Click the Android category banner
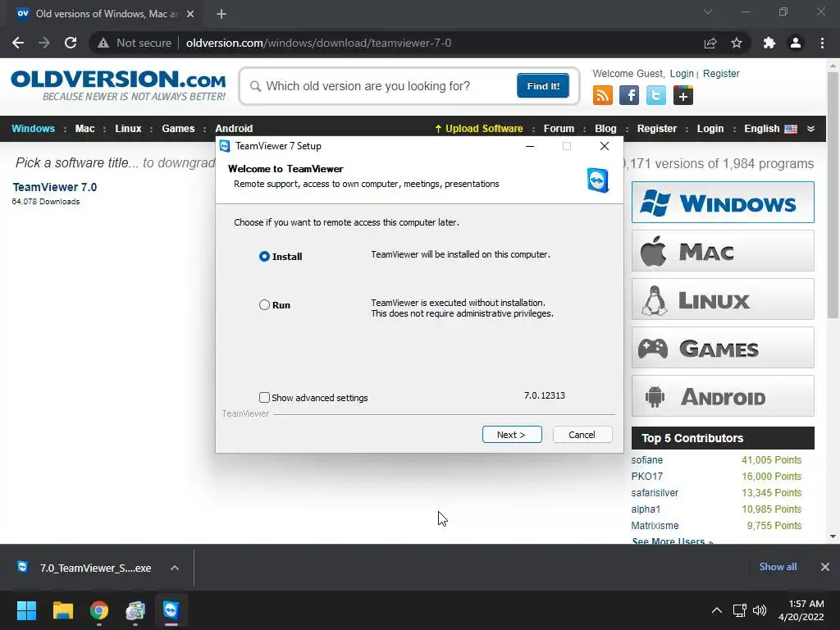840x630 pixels. [723, 396]
